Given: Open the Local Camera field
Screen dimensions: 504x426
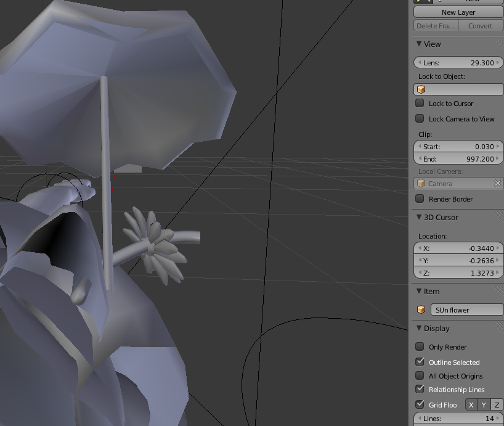Looking at the screenshot, I should 458,184.
